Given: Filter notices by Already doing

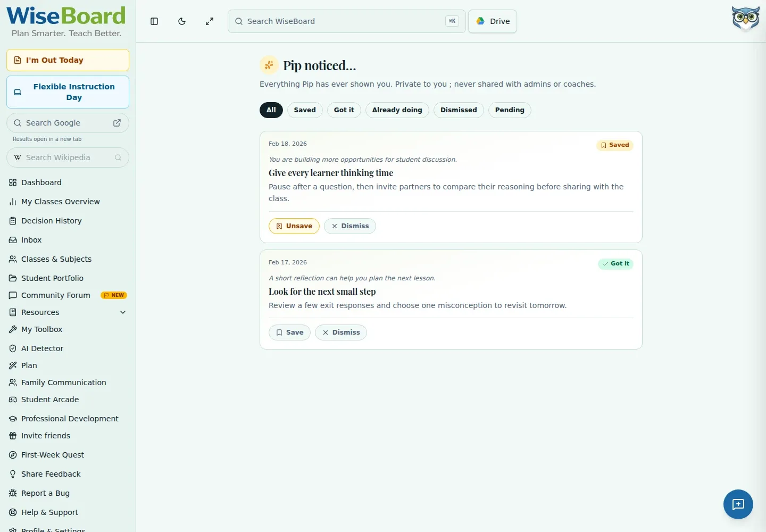Looking at the screenshot, I should coord(397,110).
